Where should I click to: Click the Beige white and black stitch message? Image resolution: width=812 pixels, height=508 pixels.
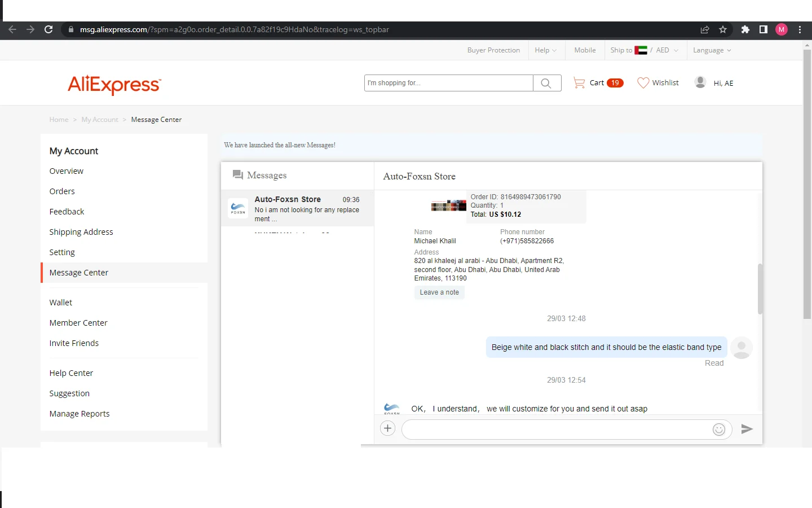[x=607, y=347]
